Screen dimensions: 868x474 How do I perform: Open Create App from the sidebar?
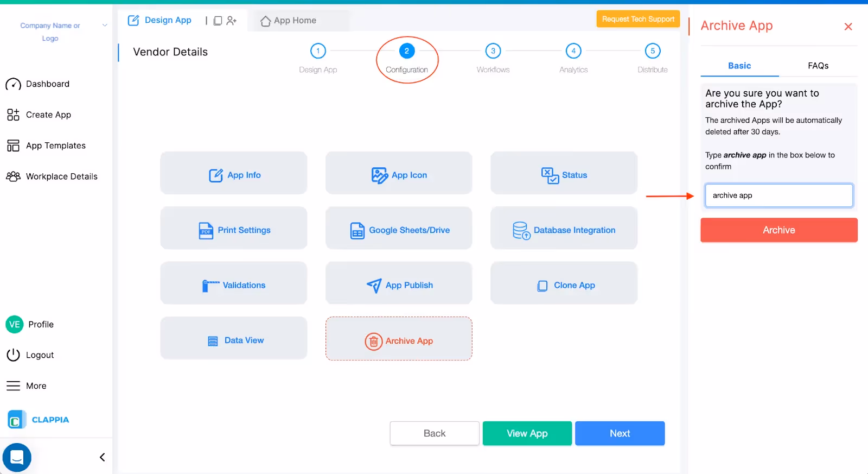tap(48, 115)
